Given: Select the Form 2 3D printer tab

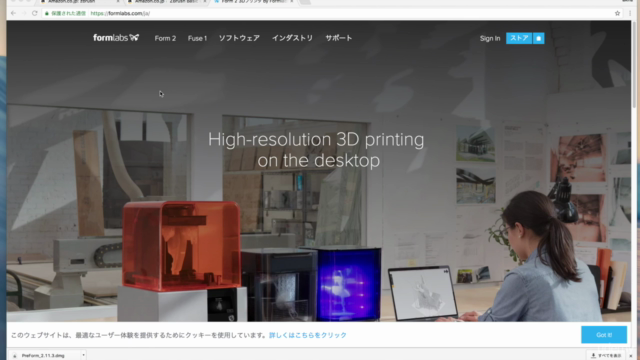Looking at the screenshot, I should tap(254, 2).
